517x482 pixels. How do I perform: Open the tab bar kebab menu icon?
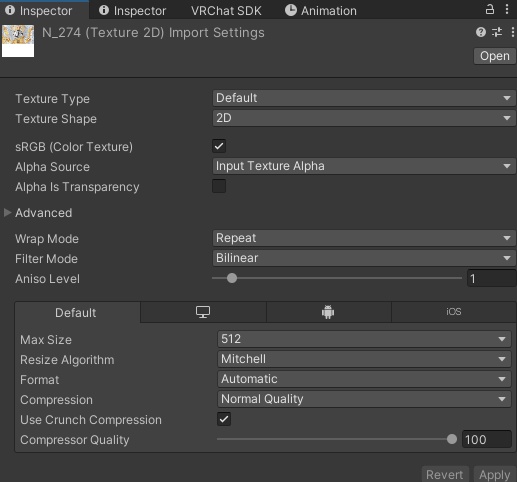coord(507,9)
